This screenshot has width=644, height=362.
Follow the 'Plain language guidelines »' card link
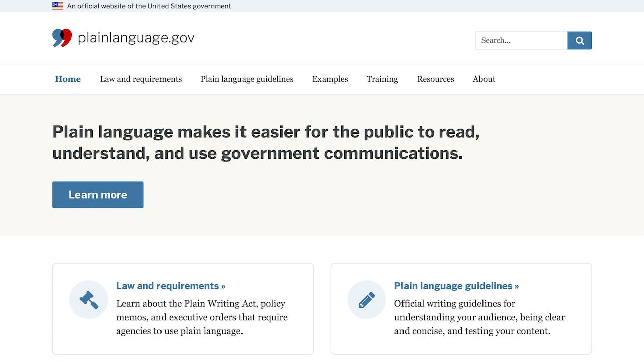pos(456,286)
